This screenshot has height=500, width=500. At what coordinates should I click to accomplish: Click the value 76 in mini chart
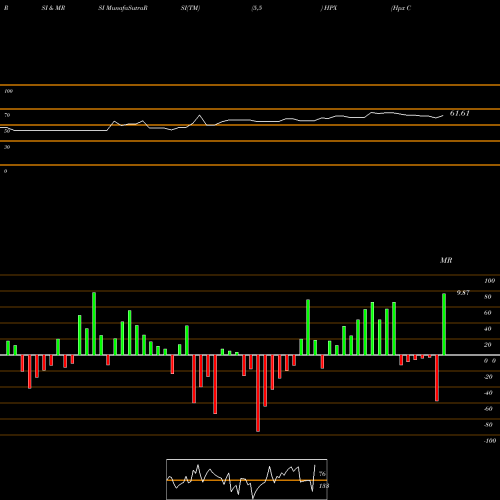tap(322, 474)
